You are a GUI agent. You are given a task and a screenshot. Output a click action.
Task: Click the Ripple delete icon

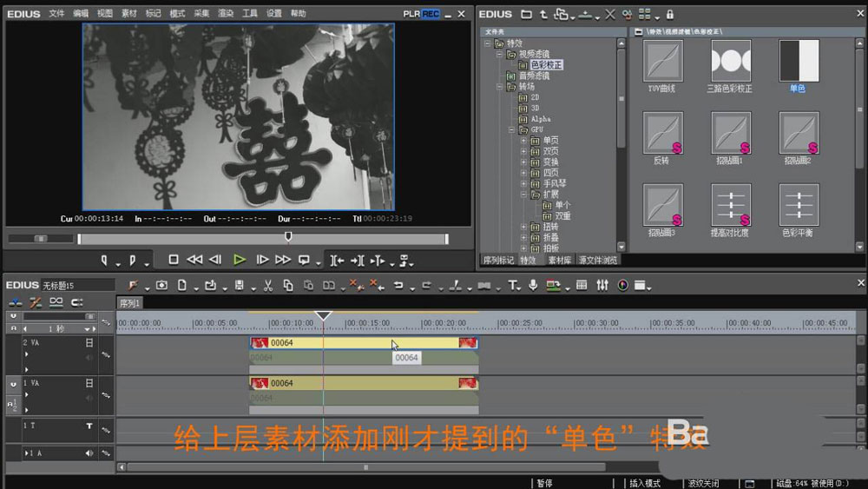point(377,285)
